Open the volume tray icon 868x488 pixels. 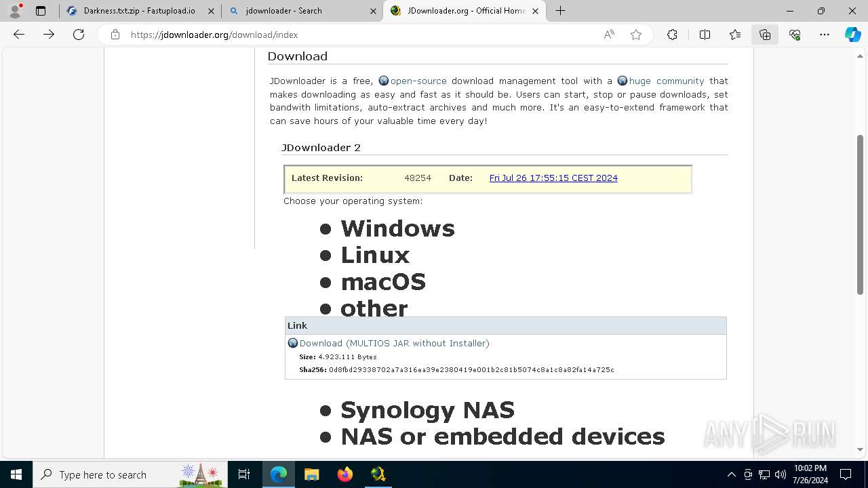point(781,474)
